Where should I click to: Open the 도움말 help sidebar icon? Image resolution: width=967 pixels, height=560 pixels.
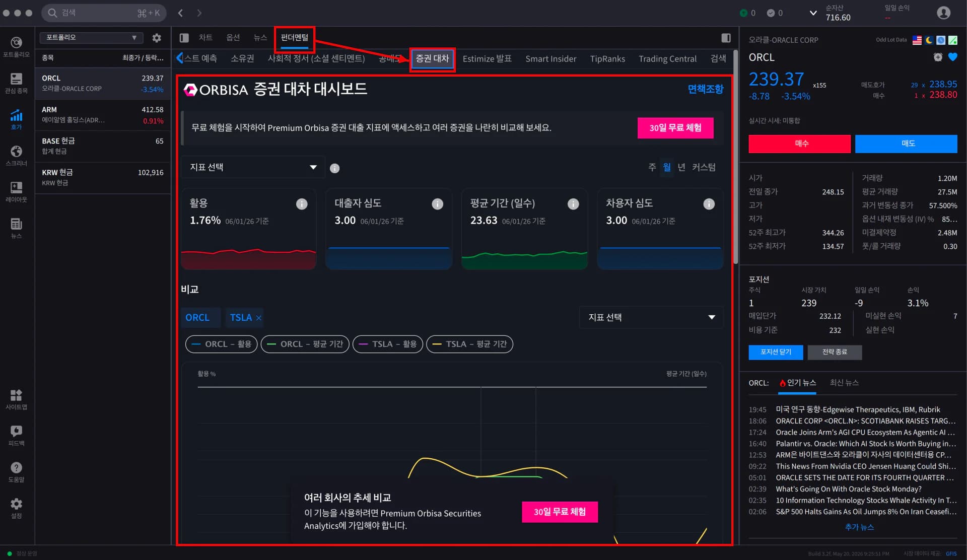(x=17, y=472)
